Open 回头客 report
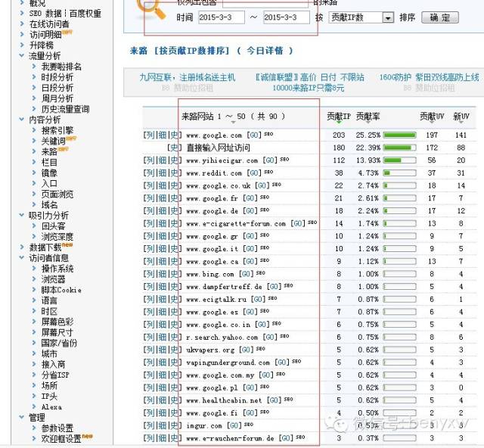This screenshot has height=448, width=484. click(54, 226)
